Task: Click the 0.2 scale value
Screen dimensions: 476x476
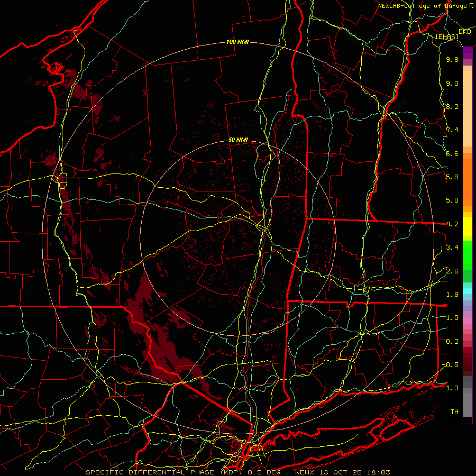Action: tap(452, 342)
